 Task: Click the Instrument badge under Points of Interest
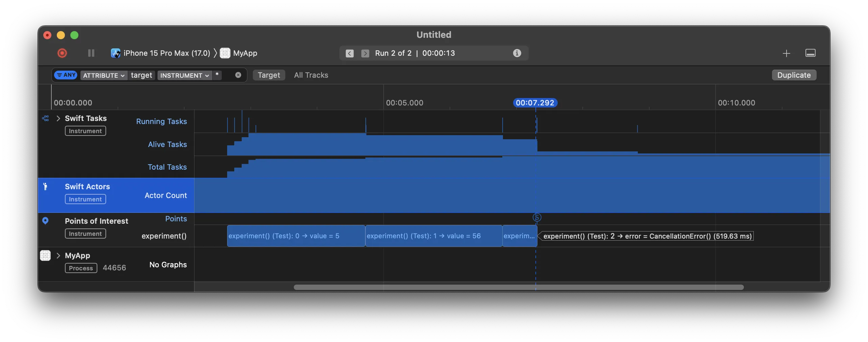point(86,234)
